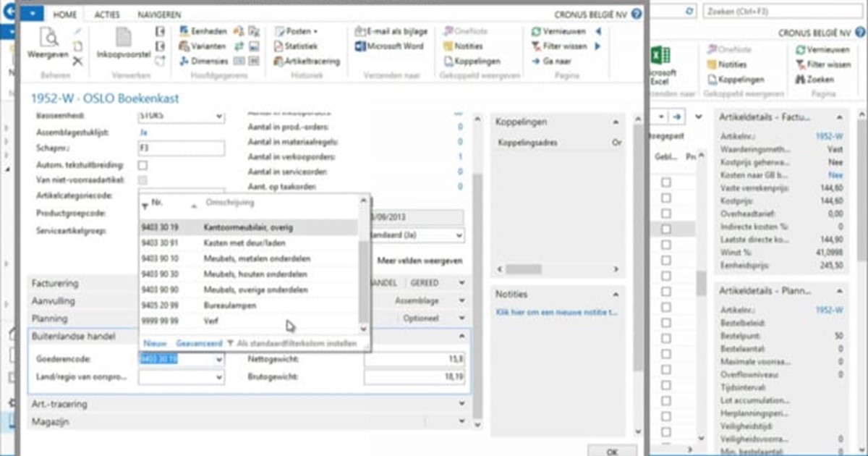Click Zoeken in the background window ribbon

pyautogui.click(x=814, y=80)
